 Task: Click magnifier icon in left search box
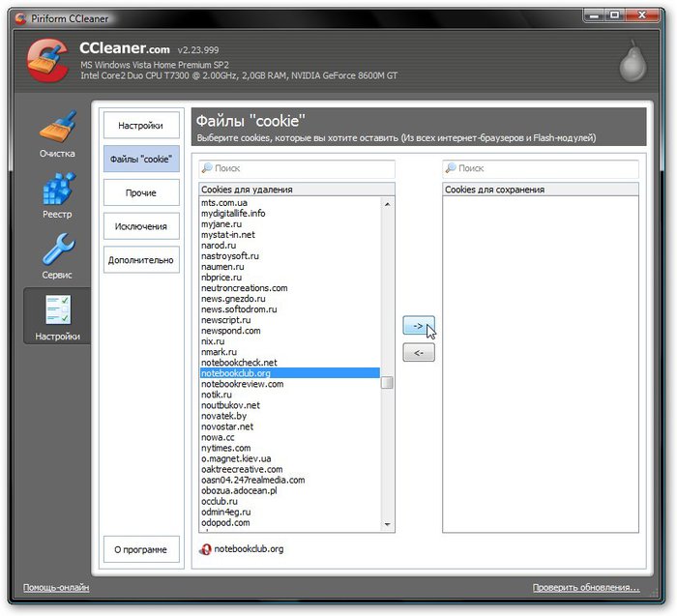click(207, 167)
